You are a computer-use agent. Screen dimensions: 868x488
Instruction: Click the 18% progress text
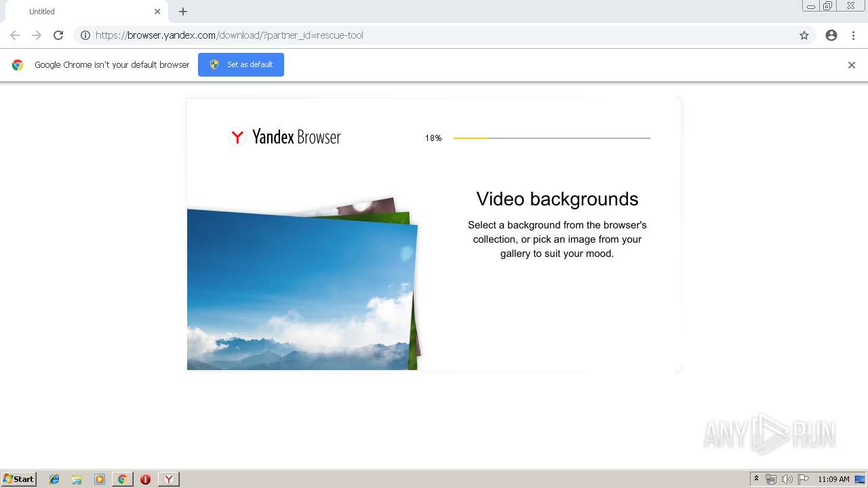coord(433,138)
